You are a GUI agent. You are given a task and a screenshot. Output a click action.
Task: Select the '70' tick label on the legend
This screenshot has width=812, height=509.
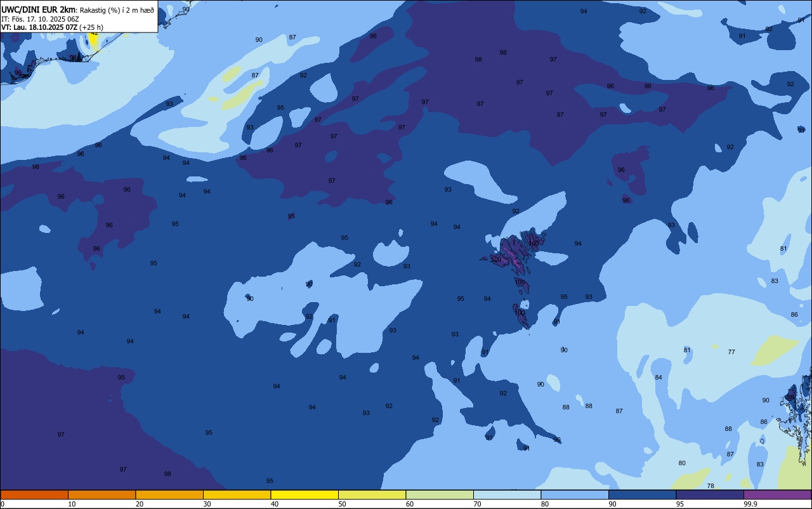[x=477, y=504]
